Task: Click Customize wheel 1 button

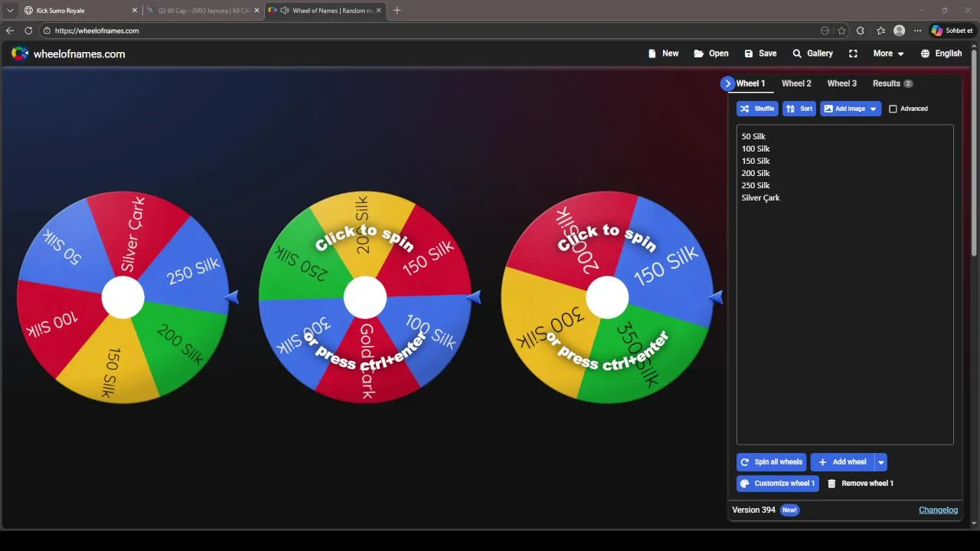Action: click(x=778, y=484)
